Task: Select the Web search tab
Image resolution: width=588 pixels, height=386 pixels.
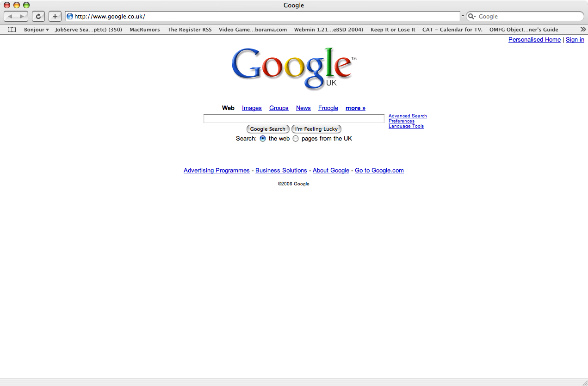Action: [x=228, y=108]
